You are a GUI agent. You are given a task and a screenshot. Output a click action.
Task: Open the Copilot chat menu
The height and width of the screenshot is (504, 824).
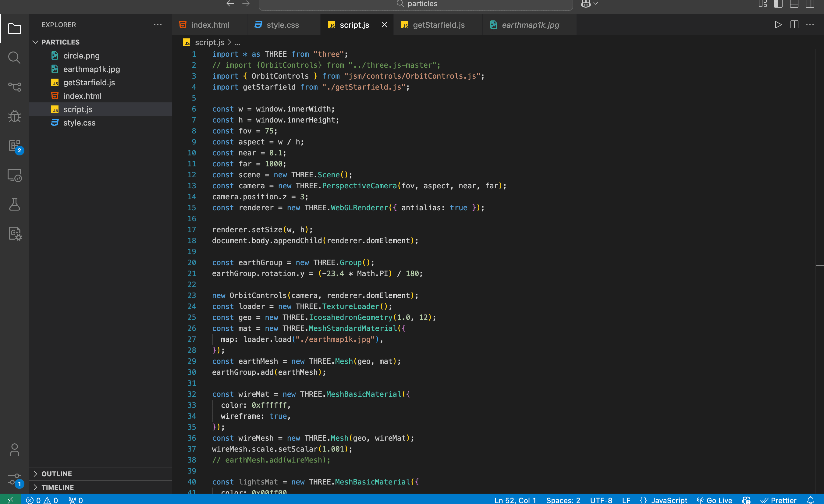pyautogui.click(x=589, y=4)
